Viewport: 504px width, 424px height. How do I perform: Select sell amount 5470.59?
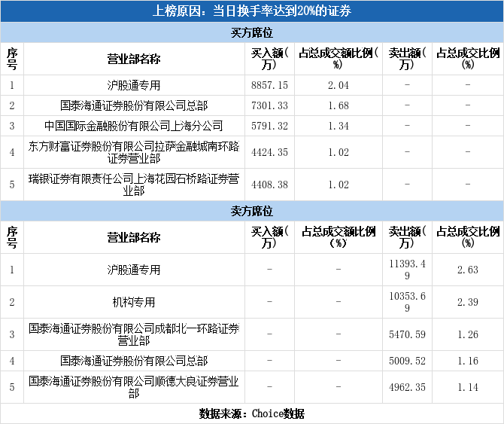[407, 334]
